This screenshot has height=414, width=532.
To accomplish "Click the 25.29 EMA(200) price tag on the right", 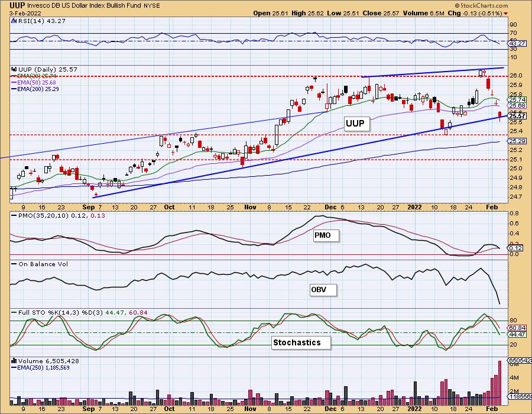I will [517, 141].
